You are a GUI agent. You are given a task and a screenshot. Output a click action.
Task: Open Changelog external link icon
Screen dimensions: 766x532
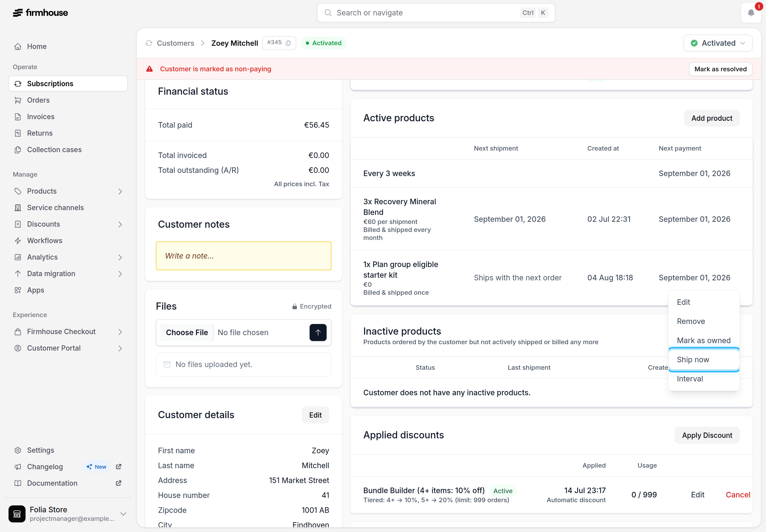[x=118, y=467]
